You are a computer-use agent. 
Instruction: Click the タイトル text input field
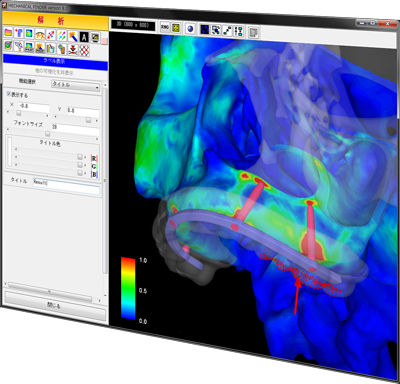coord(66,186)
